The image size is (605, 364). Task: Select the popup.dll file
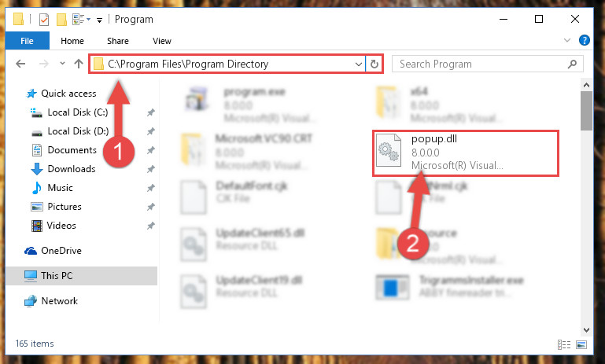pos(466,153)
